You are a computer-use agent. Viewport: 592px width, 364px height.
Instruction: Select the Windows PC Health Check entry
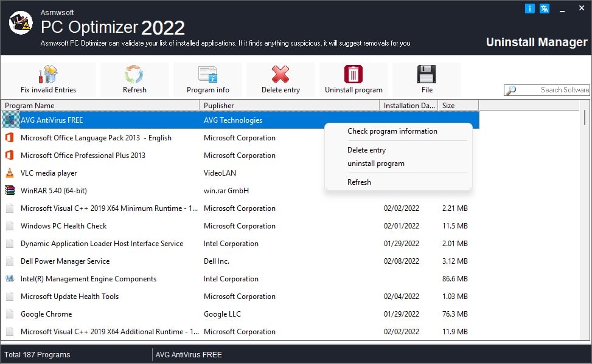click(63, 226)
